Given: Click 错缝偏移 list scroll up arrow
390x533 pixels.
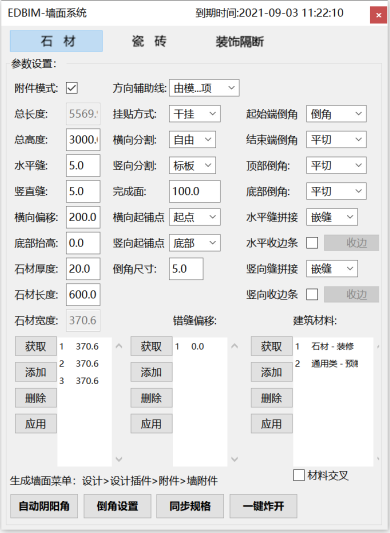Looking at the screenshot, I should (235, 346).
